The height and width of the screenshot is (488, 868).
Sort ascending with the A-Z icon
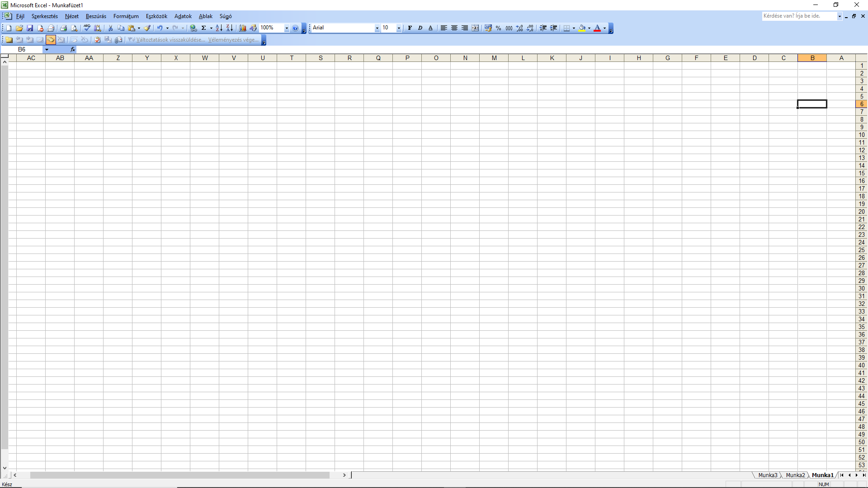pos(219,28)
